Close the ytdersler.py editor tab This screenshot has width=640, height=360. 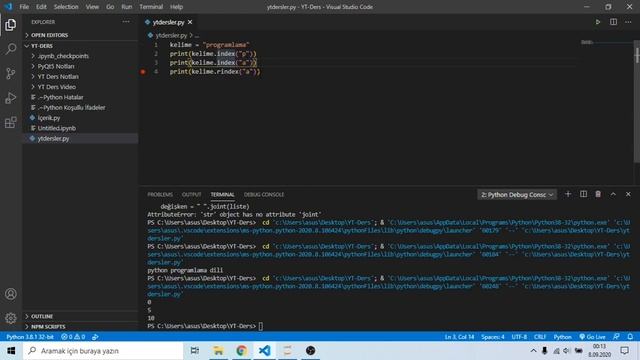[190, 22]
